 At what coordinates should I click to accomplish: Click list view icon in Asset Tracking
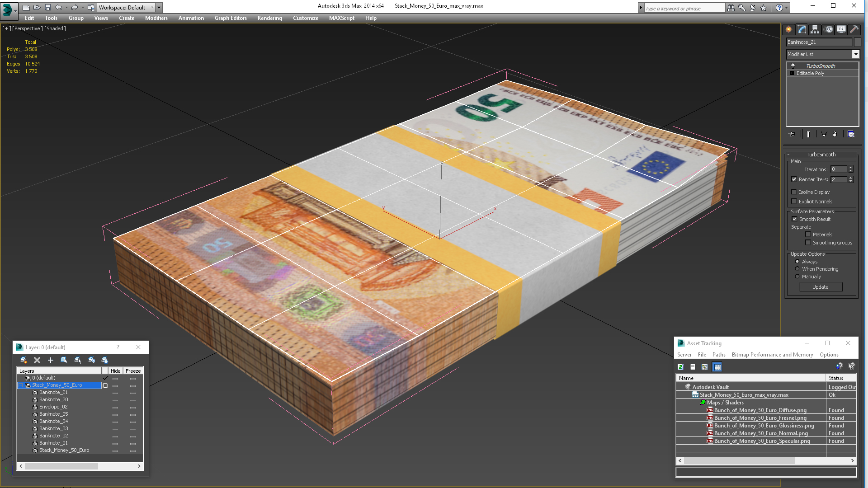point(693,367)
